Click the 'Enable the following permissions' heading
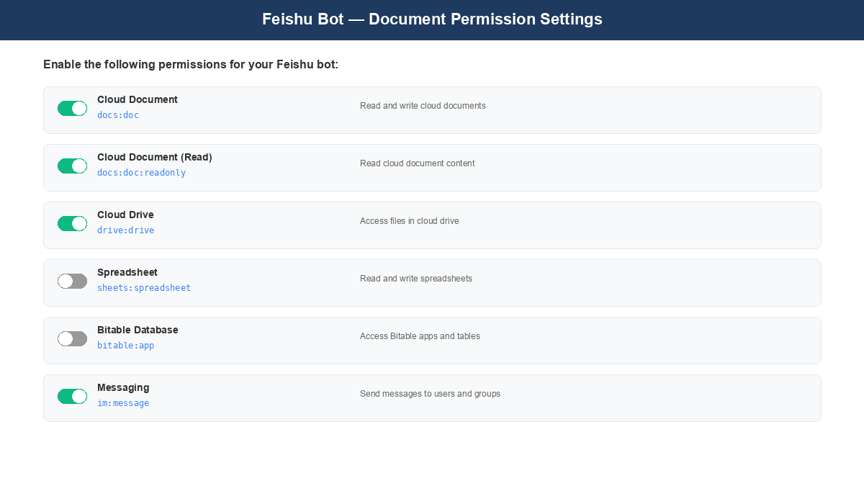The image size is (864, 504). click(191, 65)
